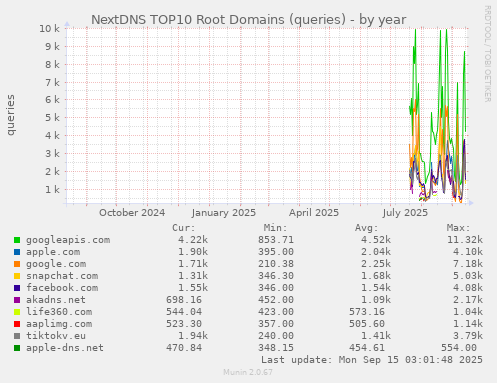Click the apple.com blue legend swatch
The image size is (497, 383).
(x=17, y=252)
